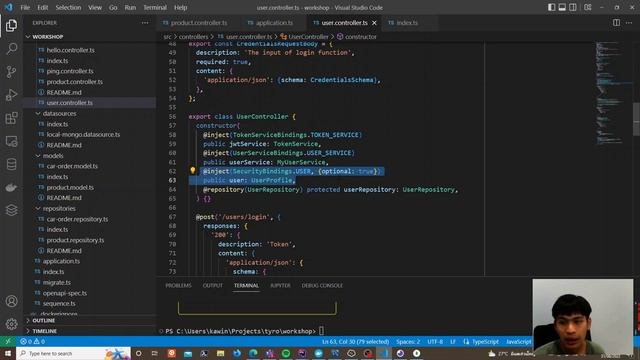
Task: Click errors and warnings count in status bar
Action: coord(33,341)
